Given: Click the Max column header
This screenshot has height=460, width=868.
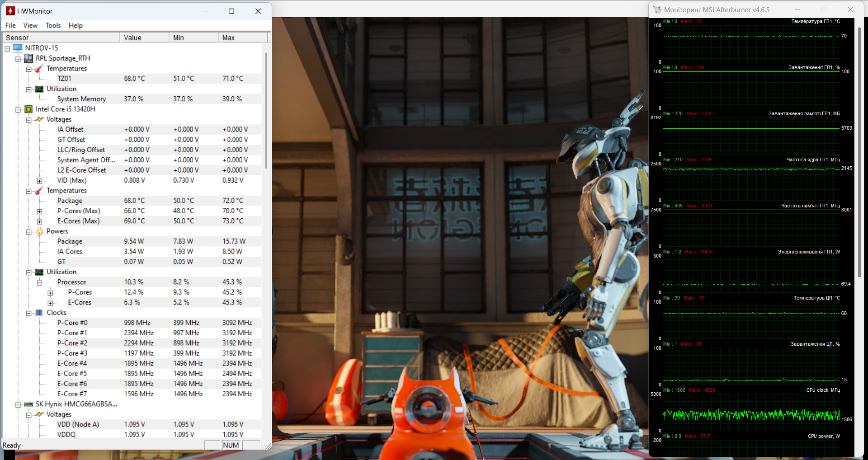Looking at the screenshot, I should 243,38.
